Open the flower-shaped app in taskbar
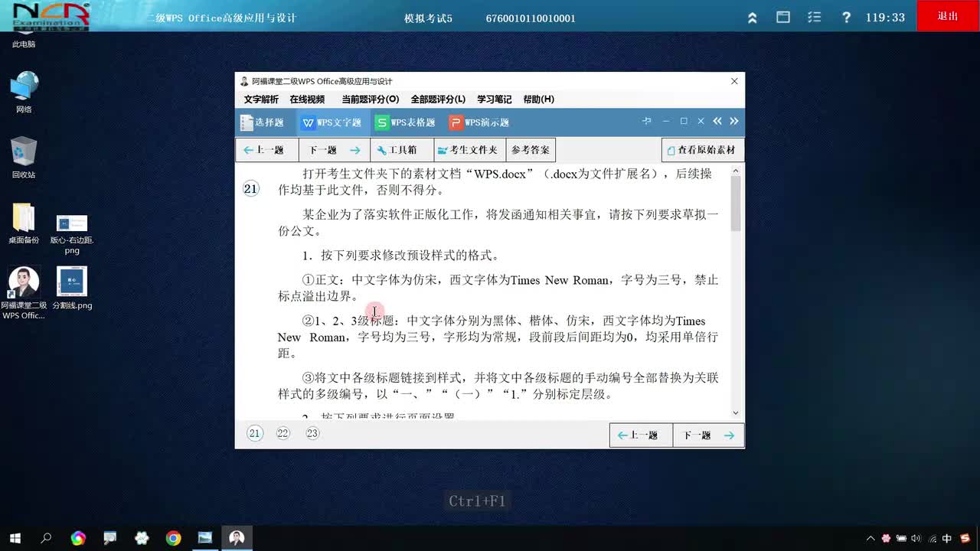The width and height of the screenshot is (980, 551). pyautogui.click(x=142, y=538)
